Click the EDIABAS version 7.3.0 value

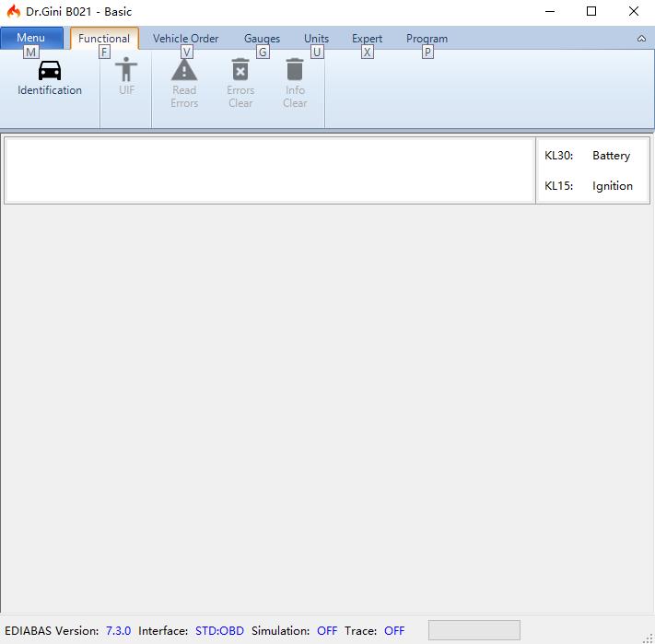(x=118, y=630)
